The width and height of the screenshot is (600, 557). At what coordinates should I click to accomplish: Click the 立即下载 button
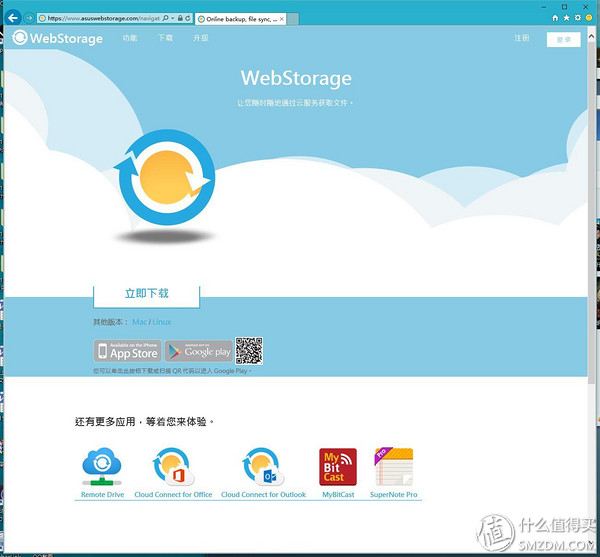click(147, 295)
